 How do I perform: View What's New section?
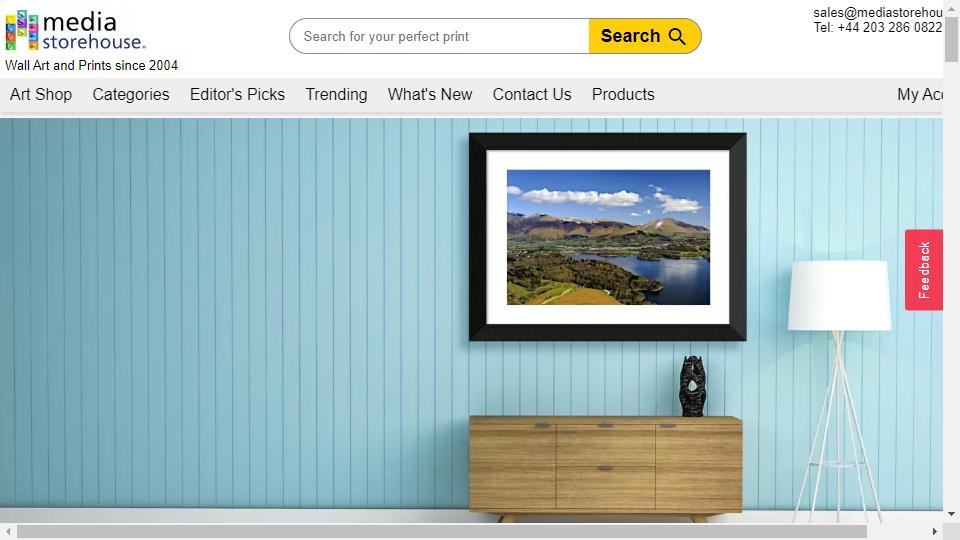(430, 94)
